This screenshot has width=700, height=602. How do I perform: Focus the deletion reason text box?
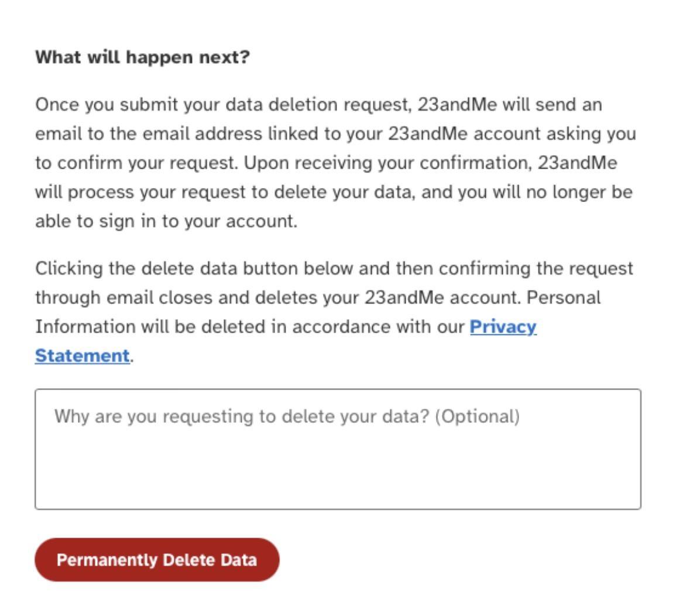click(x=338, y=449)
